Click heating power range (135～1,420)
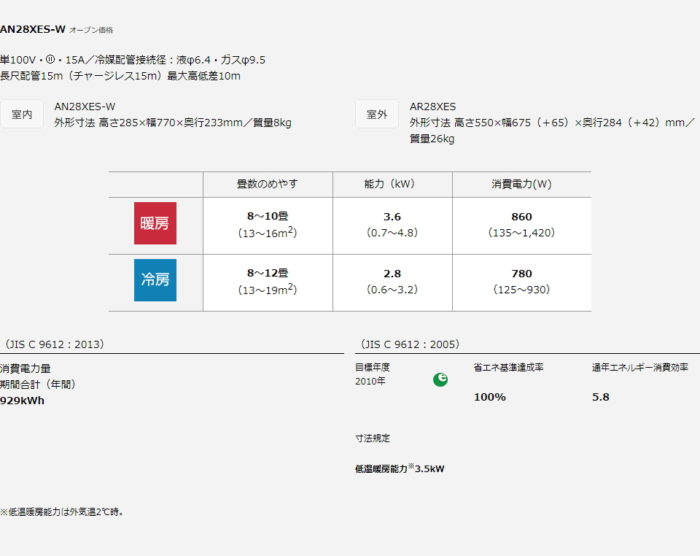Viewport: 700px width, 556px height. click(521, 233)
